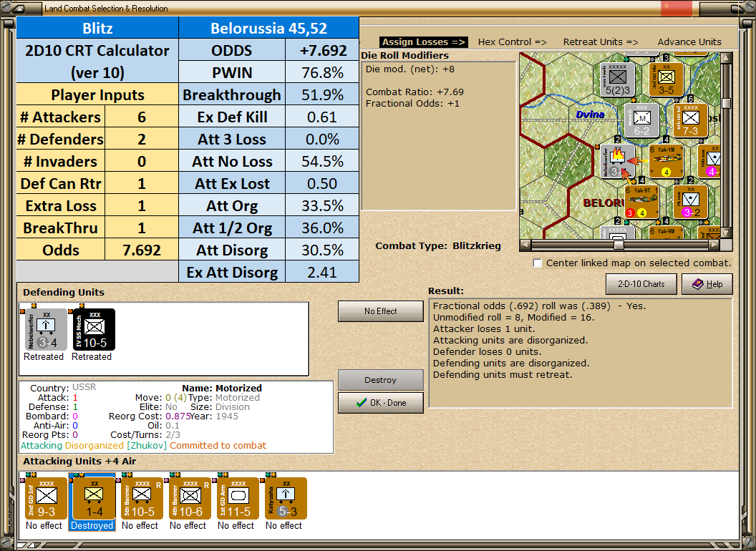Image resolution: width=756 pixels, height=551 pixels.
Task: Click the Att Org value 33.5%
Action: [322, 205]
